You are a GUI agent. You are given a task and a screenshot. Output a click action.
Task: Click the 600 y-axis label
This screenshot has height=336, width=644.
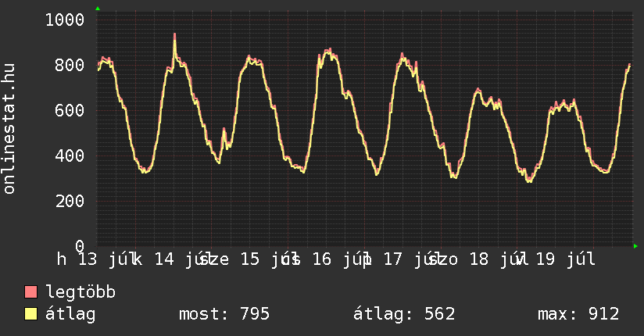tap(70, 110)
